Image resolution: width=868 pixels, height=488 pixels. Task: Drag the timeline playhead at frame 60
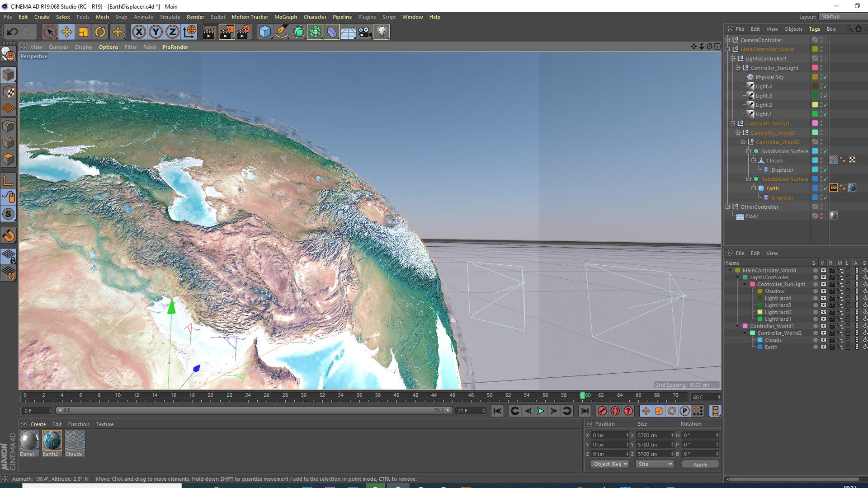click(582, 394)
